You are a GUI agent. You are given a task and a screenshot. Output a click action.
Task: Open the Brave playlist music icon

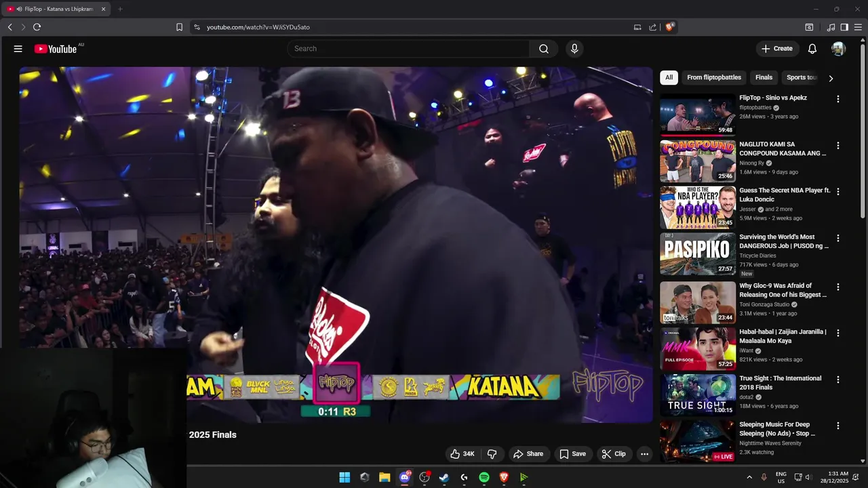pos(831,27)
